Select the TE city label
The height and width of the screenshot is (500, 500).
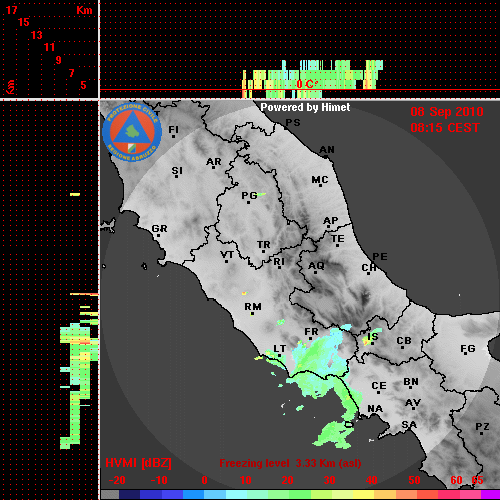(338, 239)
